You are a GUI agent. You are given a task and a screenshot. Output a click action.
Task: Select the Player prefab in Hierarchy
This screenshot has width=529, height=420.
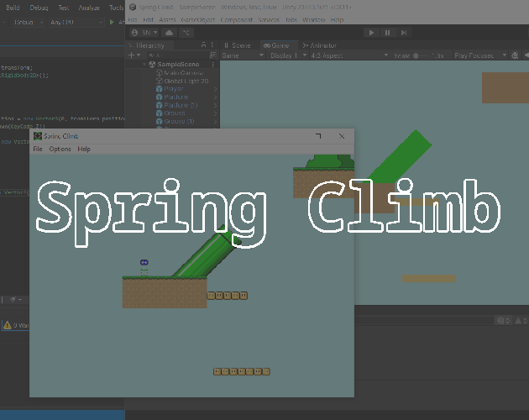click(x=174, y=89)
